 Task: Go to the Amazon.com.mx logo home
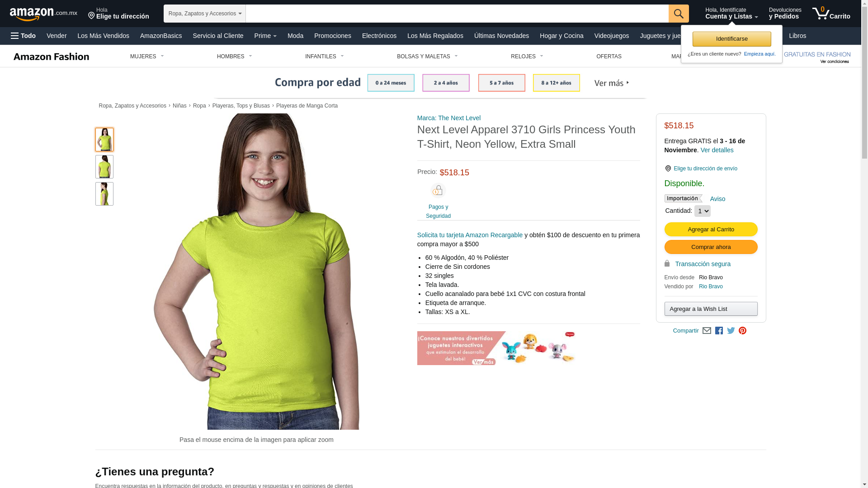pos(43,14)
